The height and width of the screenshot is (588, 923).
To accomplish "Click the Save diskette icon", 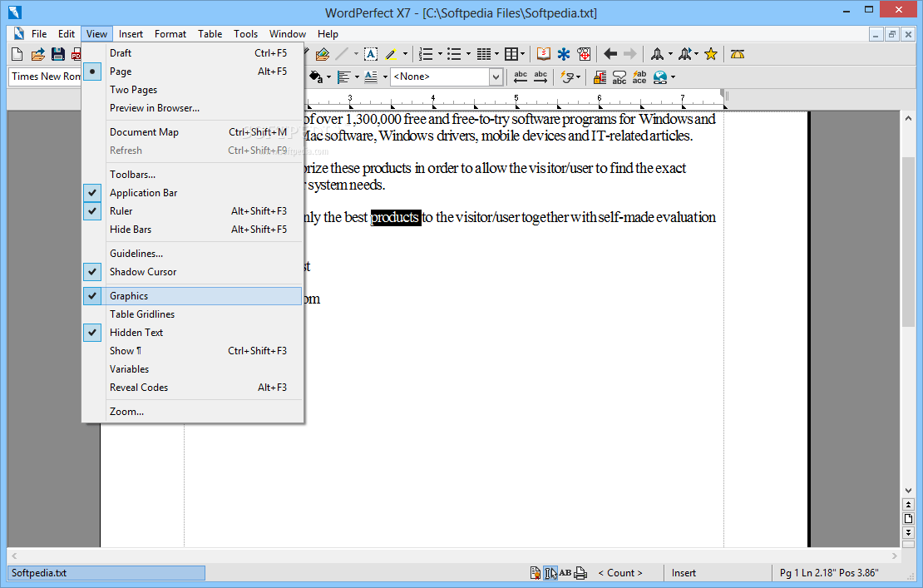I will click(57, 54).
